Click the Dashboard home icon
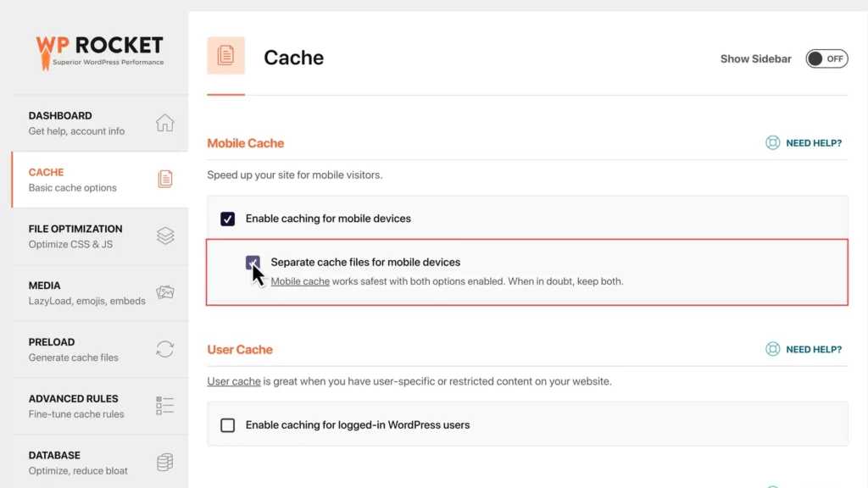The height and width of the screenshot is (488, 868). tap(165, 123)
